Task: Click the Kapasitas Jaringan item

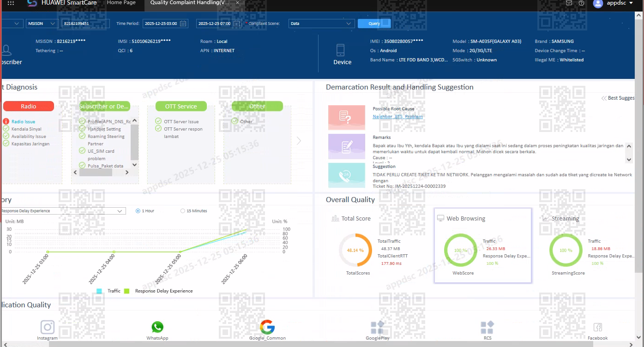Action: pyautogui.click(x=30, y=144)
